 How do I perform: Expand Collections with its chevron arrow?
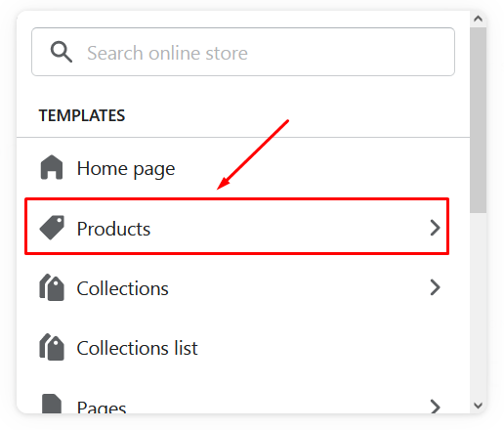[x=435, y=287]
